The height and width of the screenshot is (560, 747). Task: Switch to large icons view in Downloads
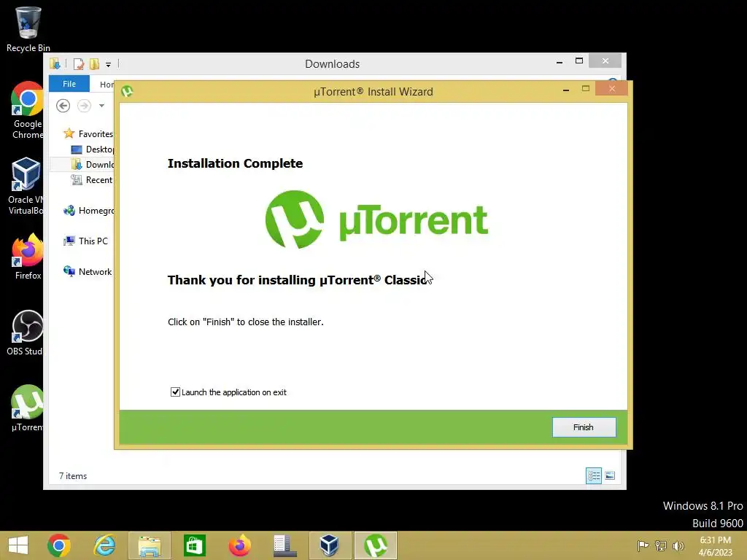point(610,475)
